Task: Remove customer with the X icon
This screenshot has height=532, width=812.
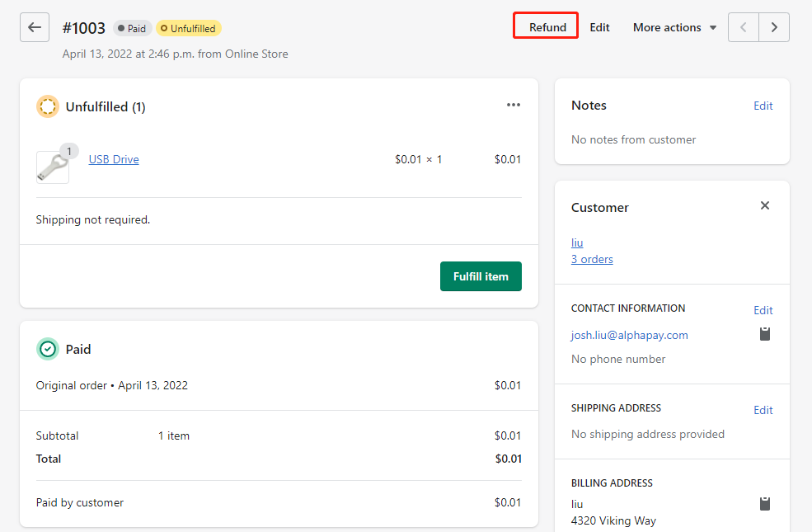Action: point(765,205)
